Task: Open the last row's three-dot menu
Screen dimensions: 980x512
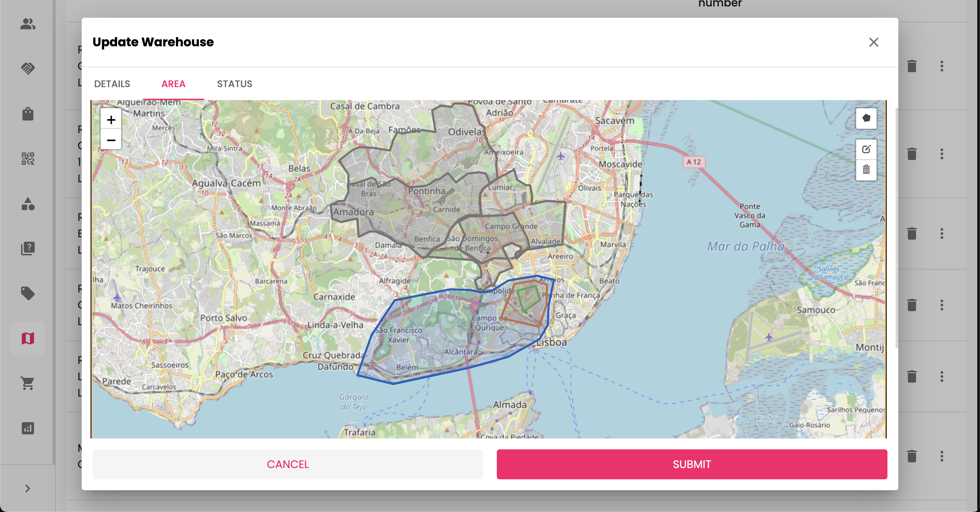Action: 942,456
